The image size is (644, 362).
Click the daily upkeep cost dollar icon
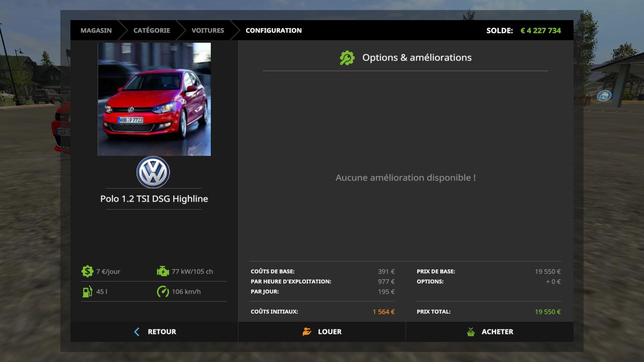(87, 271)
